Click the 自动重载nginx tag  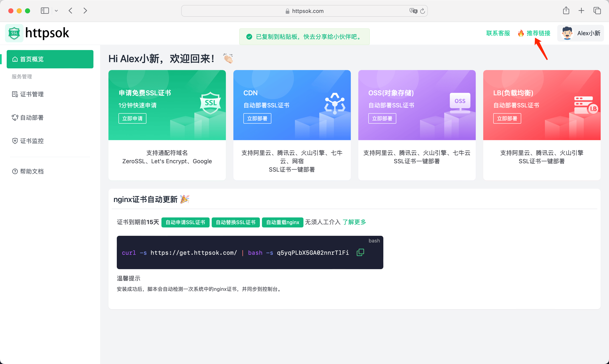(x=282, y=222)
